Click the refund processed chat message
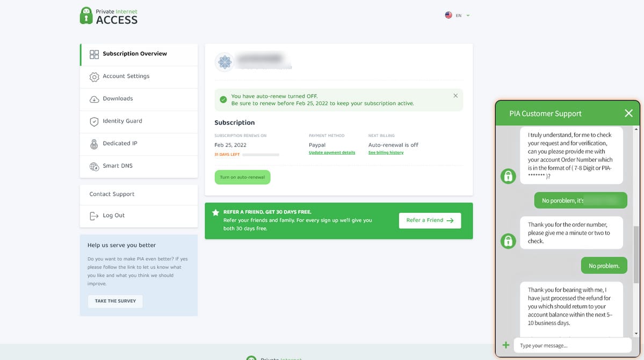Screen dimensions: 644x360 571,309
